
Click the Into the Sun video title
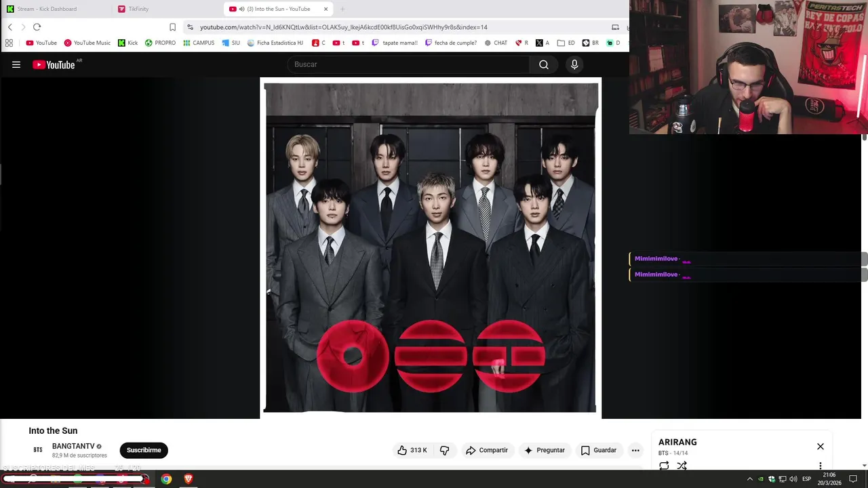(x=53, y=430)
